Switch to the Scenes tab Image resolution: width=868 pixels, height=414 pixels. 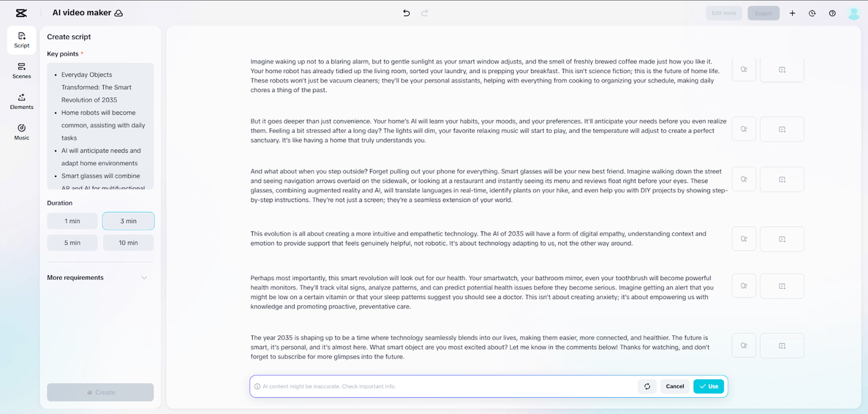coord(22,70)
